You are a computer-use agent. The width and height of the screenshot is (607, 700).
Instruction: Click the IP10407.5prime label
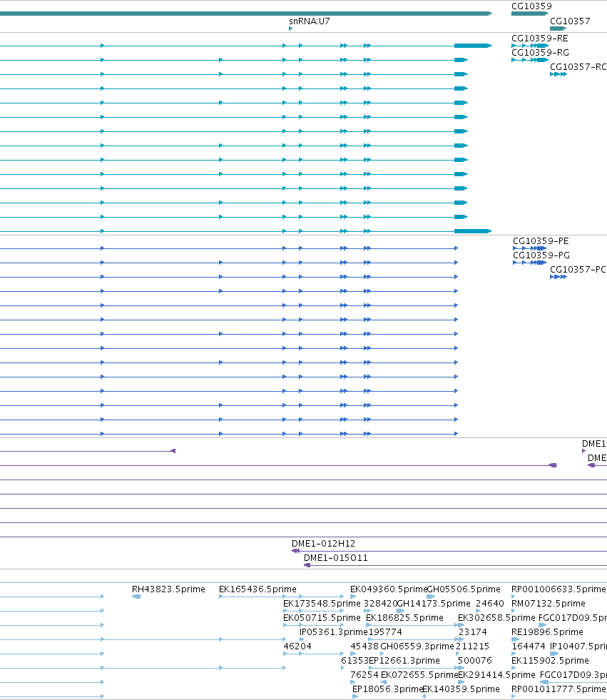tap(578, 646)
